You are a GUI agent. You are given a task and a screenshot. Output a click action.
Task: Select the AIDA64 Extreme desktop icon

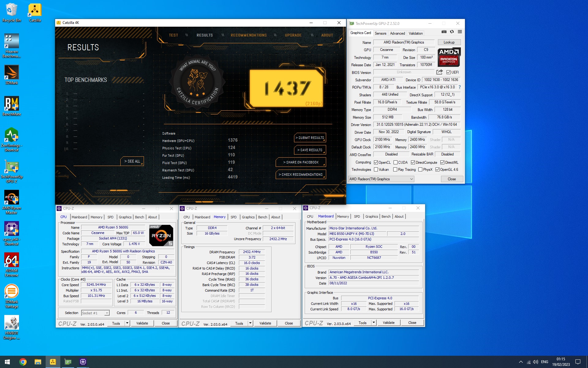[x=11, y=265]
